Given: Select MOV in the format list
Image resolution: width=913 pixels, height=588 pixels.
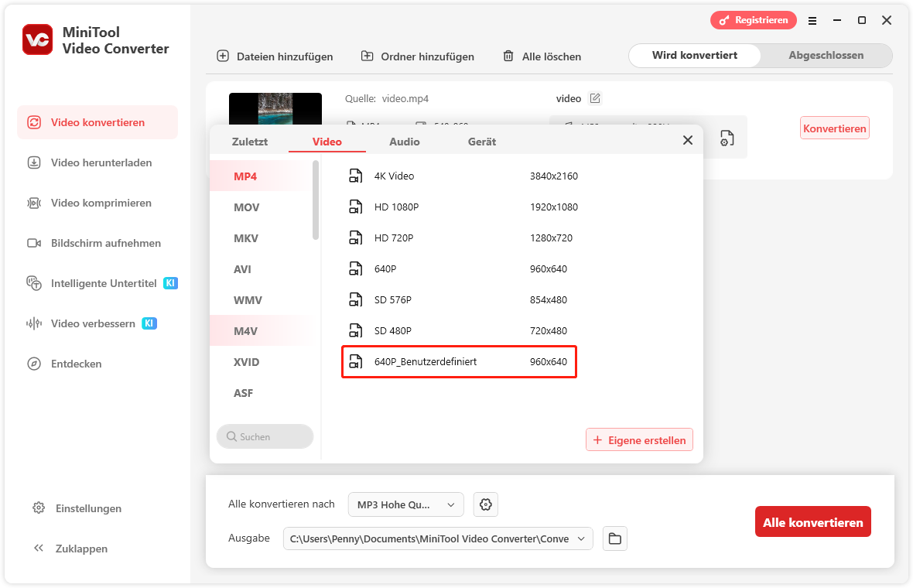Looking at the screenshot, I should [262, 207].
